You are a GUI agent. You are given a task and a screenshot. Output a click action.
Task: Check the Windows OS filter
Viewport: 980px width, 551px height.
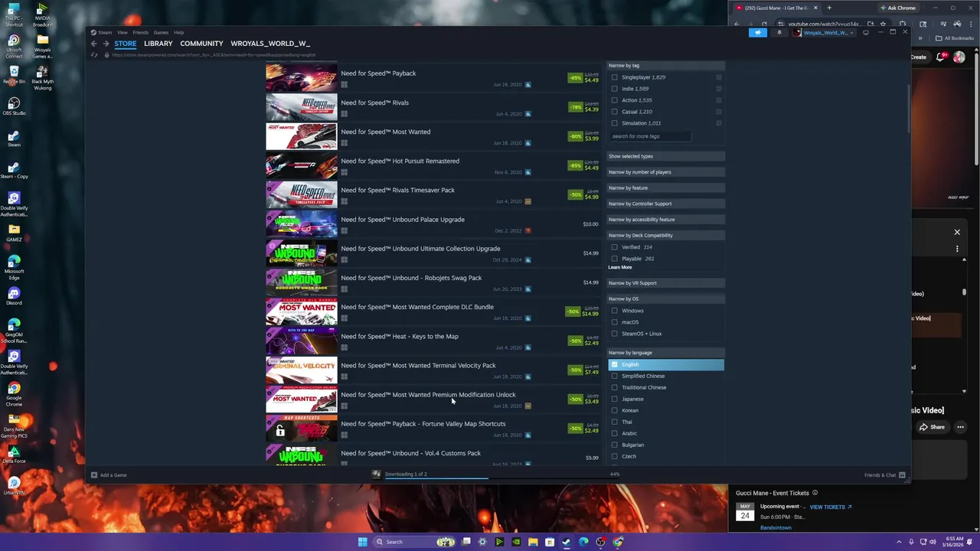coord(614,311)
